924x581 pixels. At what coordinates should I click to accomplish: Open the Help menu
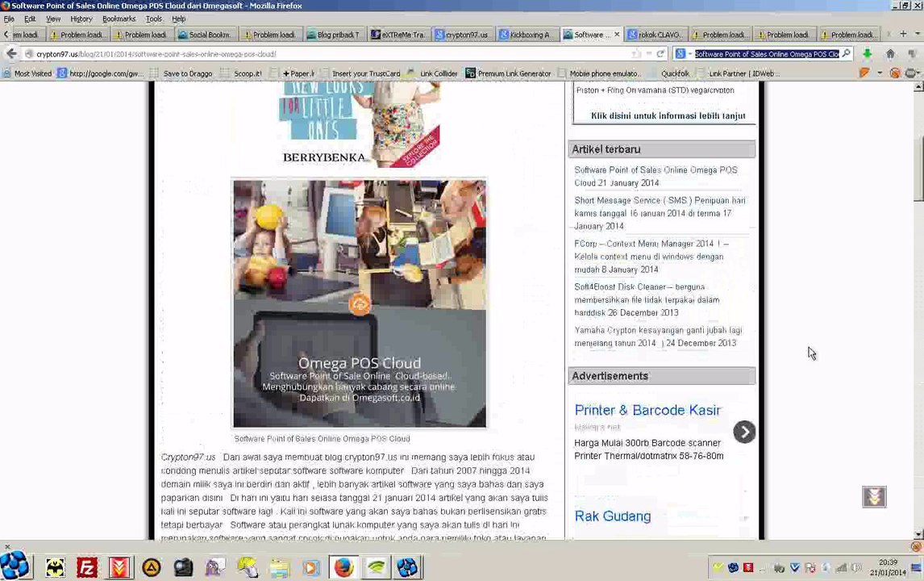[x=178, y=19]
